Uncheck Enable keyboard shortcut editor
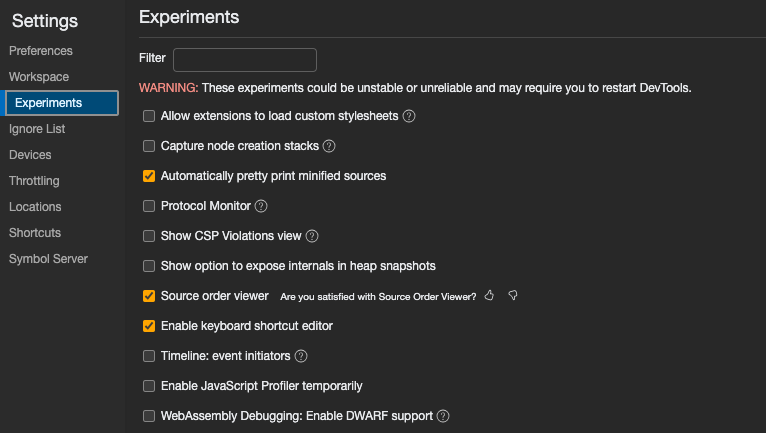The image size is (766, 433). [149, 326]
